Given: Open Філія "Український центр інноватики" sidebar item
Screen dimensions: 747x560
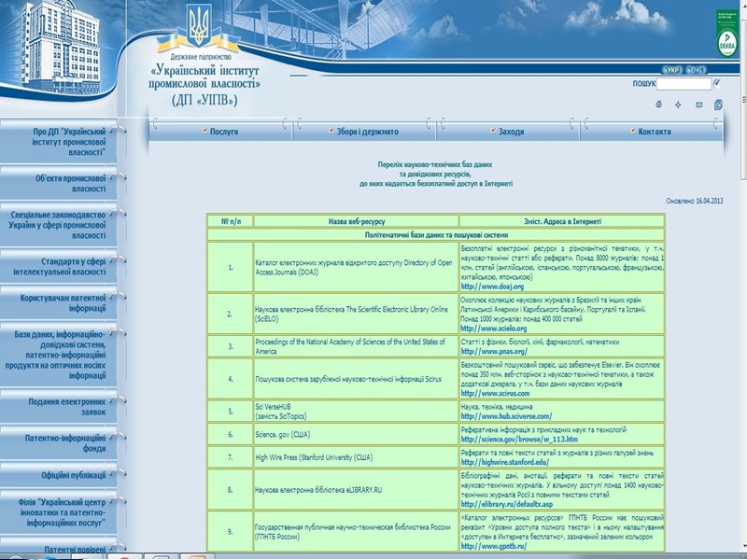Looking at the screenshot, I should (58, 512).
